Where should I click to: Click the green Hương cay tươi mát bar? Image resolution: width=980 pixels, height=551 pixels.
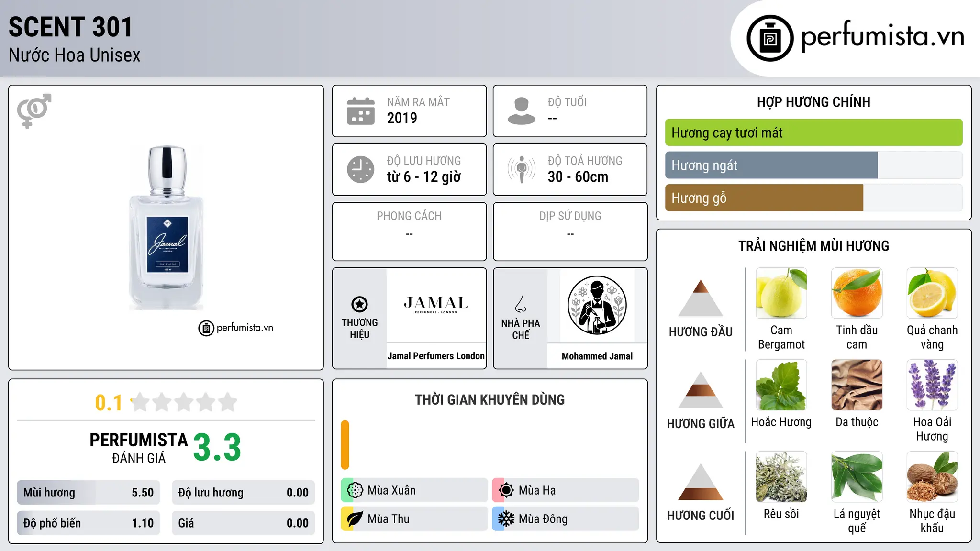(x=813, y=132)
